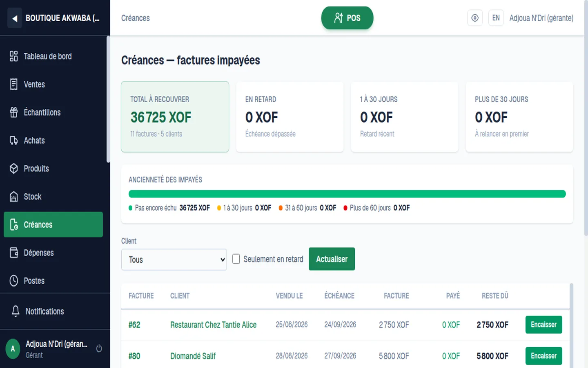This screenshot has width=588, height=368.
Task: Click the target icon beside EN
Action: tap(475, 18)
